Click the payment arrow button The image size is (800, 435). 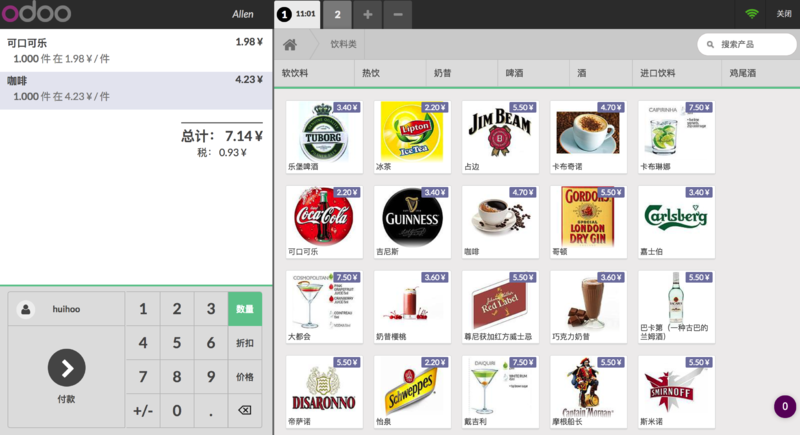point(66,368)
